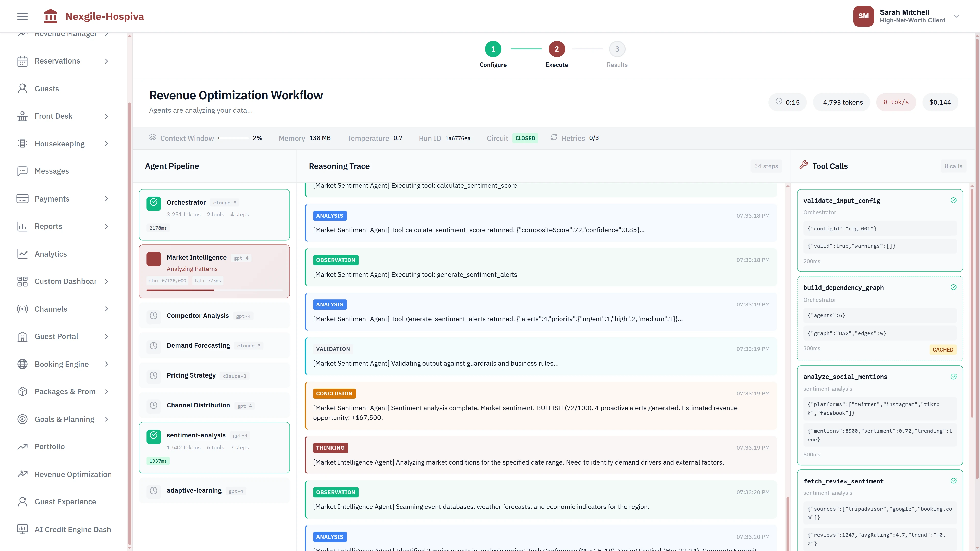This screenshot has width=980, height=551.
Task: Click the Nexgile-Hospiva bank logo
Action: tap(51, 16)
